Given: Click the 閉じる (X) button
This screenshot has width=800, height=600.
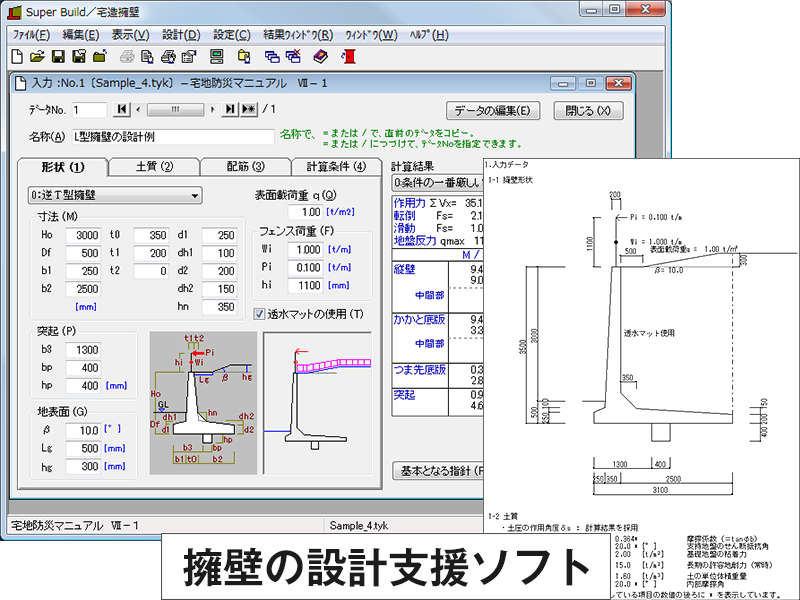Looking at the screenshot, I should [591, 110].
